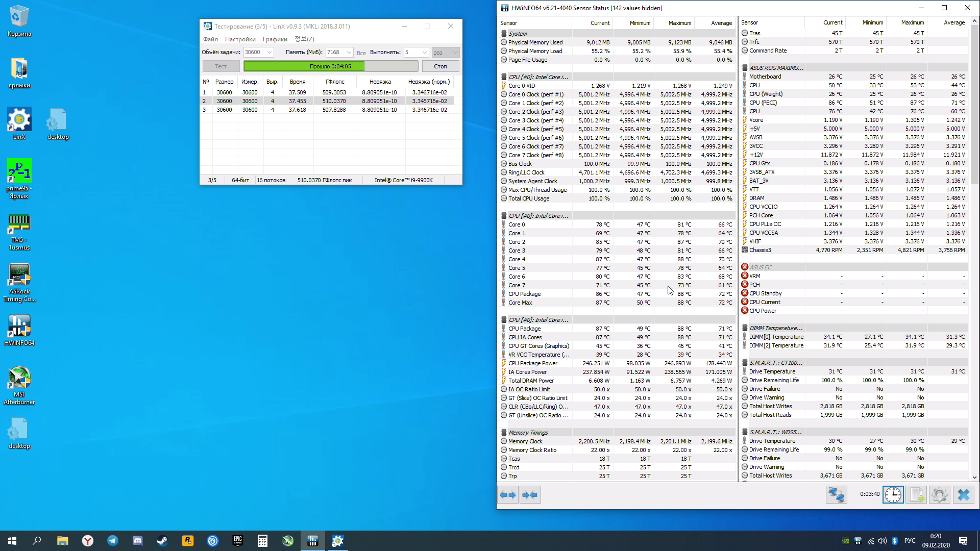Select Total CPU Usage sensor row
Screen dimensions: 980x551
(x=617, y=198)
